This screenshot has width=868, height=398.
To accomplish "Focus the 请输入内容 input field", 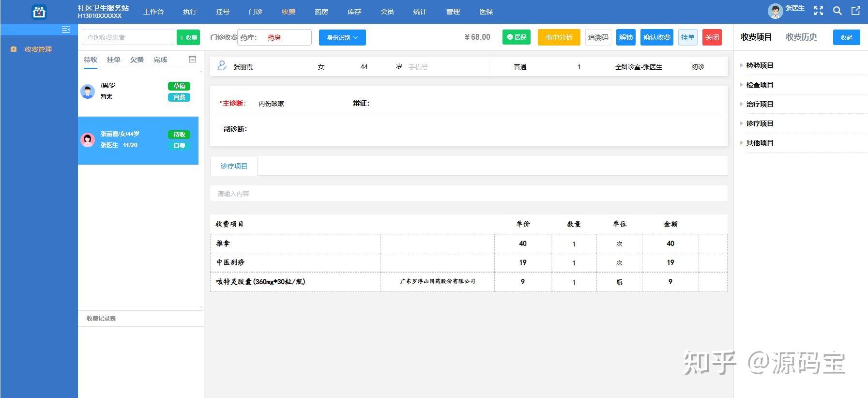I will click(x=469, y=193).
